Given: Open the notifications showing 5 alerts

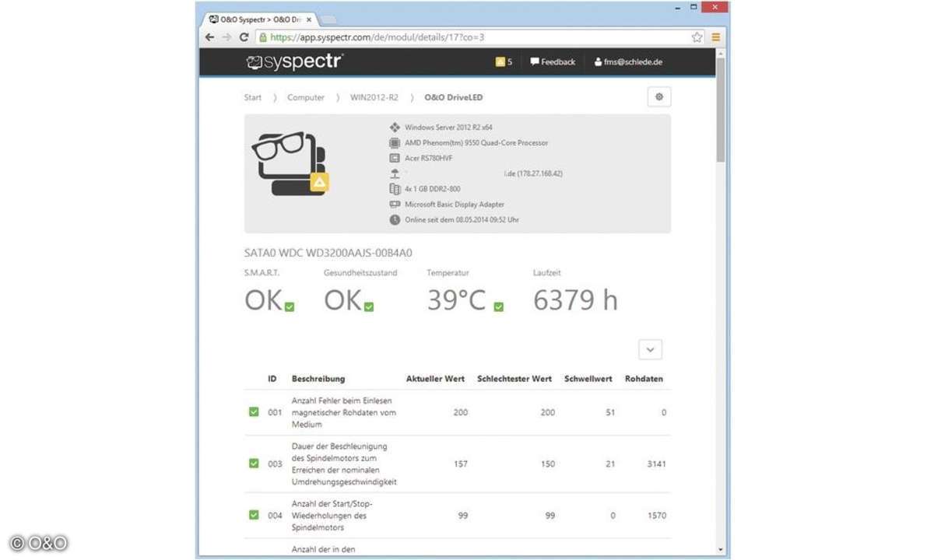Looking at the screenshot, I should pos(504,61).
